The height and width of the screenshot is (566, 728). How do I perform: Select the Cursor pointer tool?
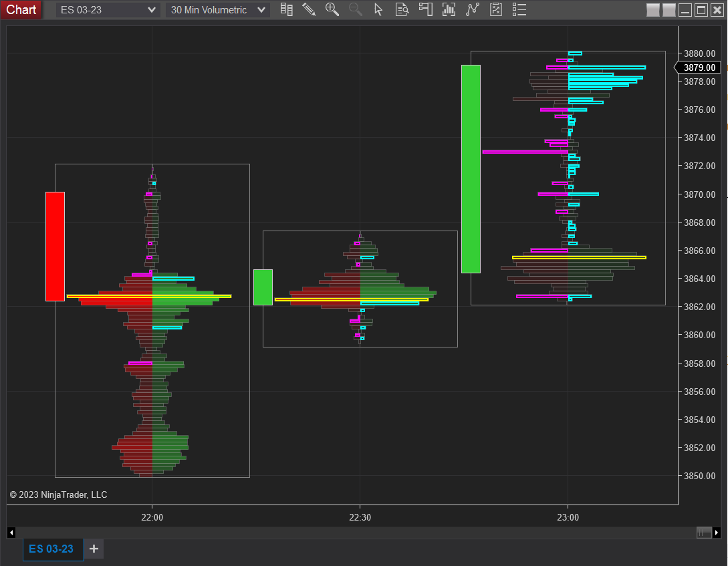point(378,9)
